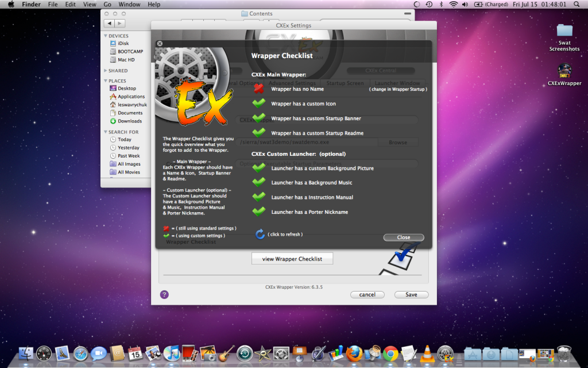Screen dimensions: 588x368
Task: Click the green check beside 'Wrapper has a custom Icon'
Action: click(x=259, y=103)
